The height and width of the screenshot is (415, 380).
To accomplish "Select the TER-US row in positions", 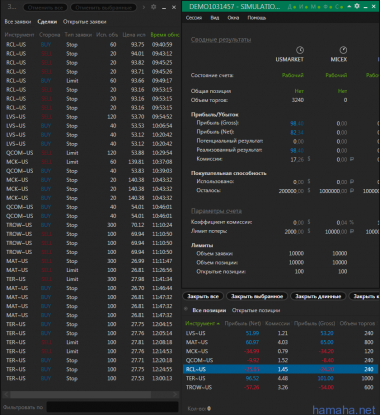I will (x=280, y=378).
